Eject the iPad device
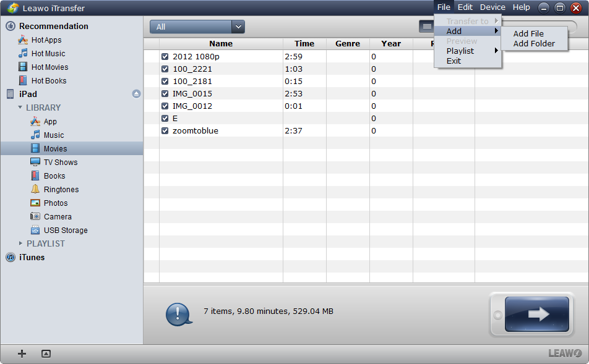589x364 pixels. pyautogui.click(x=136, y=94)
